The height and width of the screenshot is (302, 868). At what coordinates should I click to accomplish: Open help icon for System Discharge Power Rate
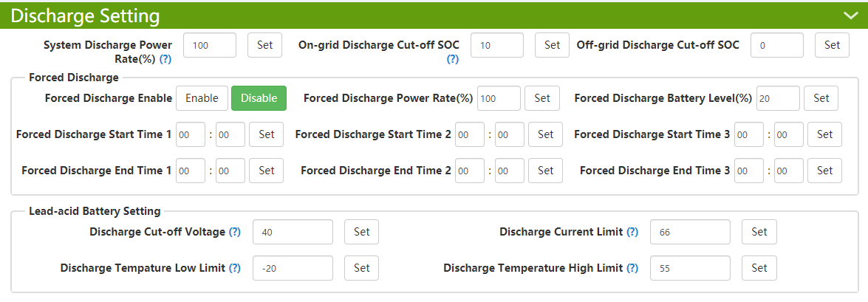tap(165, 58)
